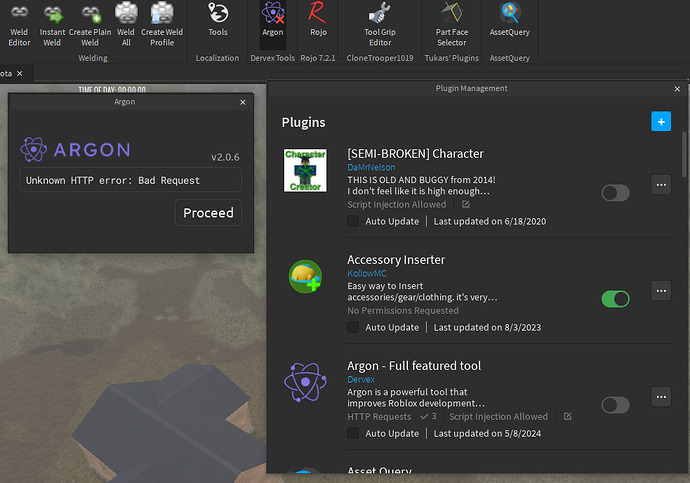
Task: Close the Argon dialog window
Action: [242, 102]
